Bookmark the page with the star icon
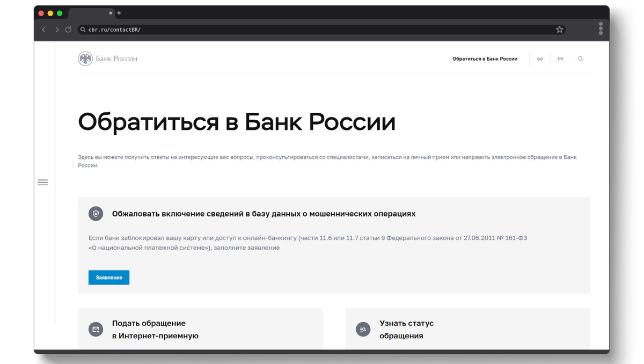The width and height of the screenshot is (644, 364). [x=560, y=30]
